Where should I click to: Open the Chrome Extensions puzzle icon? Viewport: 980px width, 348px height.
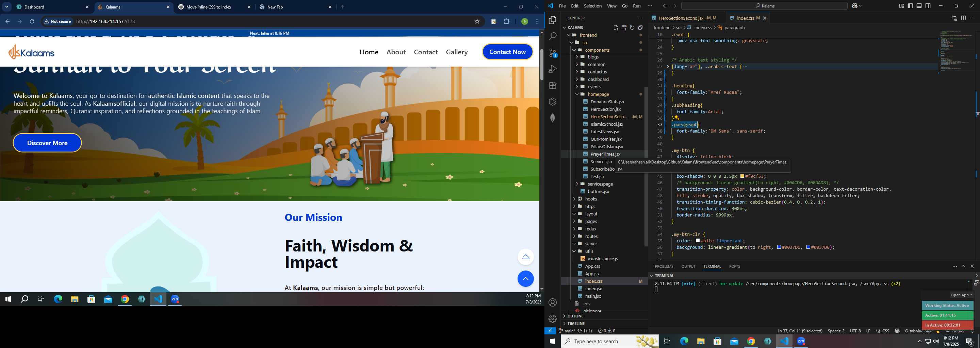506,22
